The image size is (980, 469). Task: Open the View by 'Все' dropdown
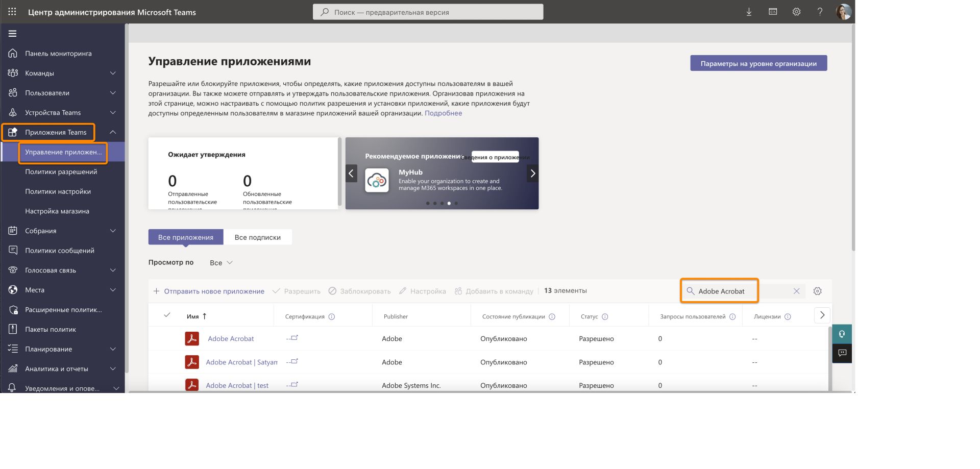(x=221, y=263)
